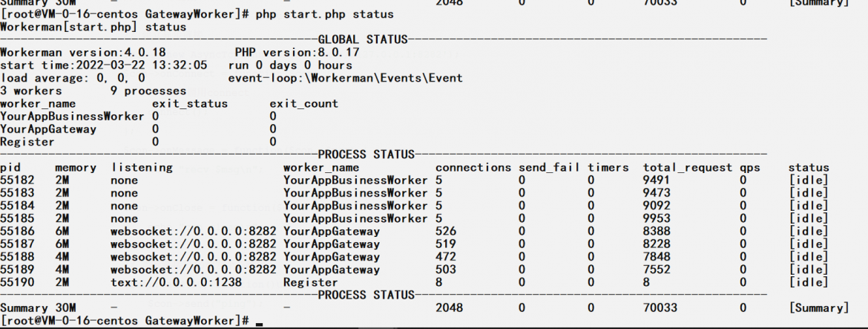This screenshot has width=868, height=329.
Task: Click total_request value 7848
Action: click(x=657, y=256)
